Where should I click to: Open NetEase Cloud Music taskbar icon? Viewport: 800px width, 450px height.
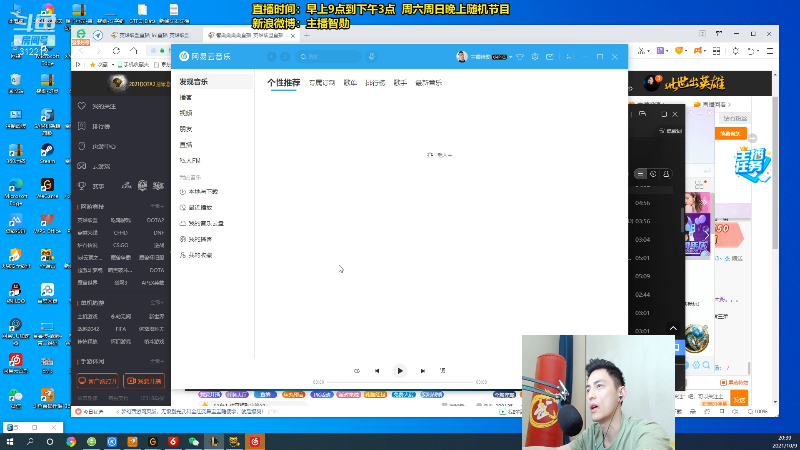255,442
